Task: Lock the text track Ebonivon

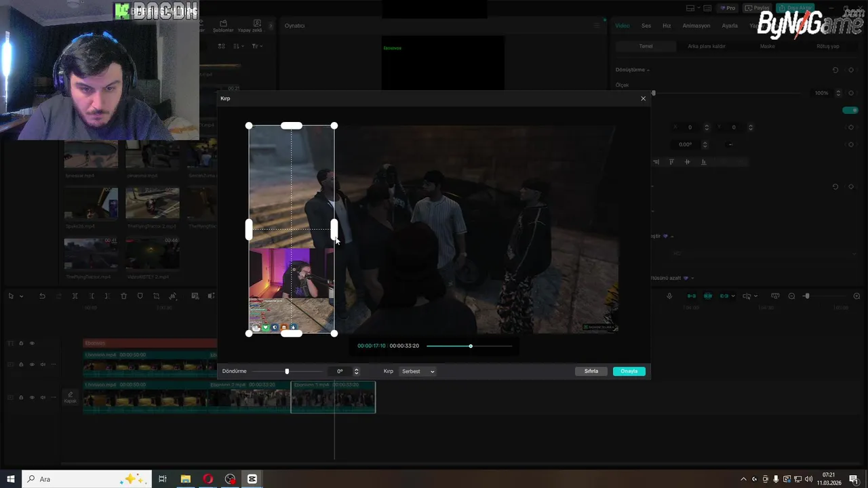Action: [x=21, y=343]
